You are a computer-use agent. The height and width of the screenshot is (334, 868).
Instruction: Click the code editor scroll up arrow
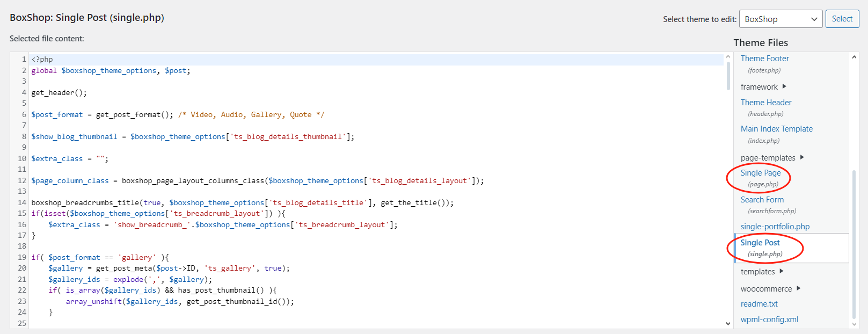coord(728,57)
